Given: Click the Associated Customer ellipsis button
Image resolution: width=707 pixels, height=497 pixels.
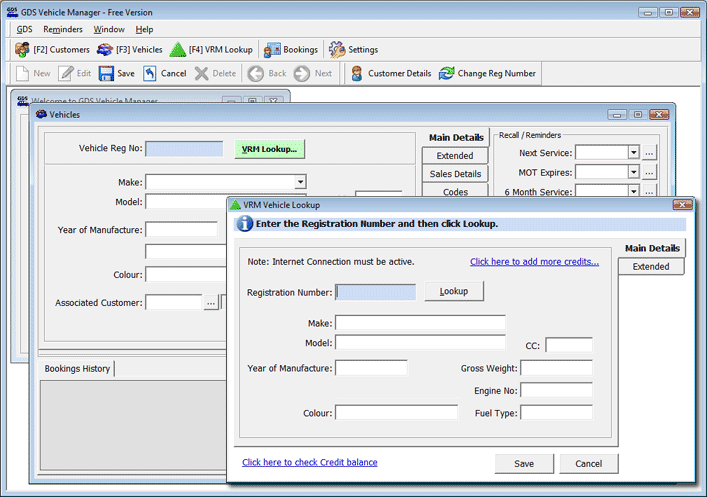Looking at the screenshot, I should click(211, 303).
